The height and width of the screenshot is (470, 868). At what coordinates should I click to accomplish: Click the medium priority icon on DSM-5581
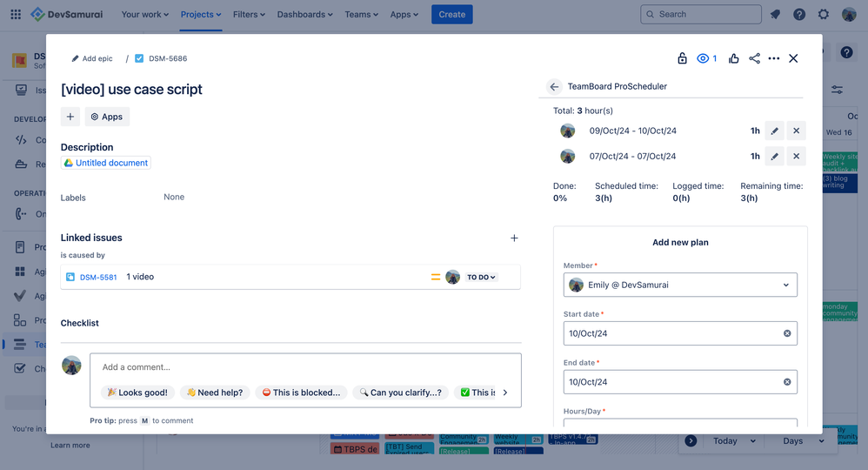(x=436, y=277)
